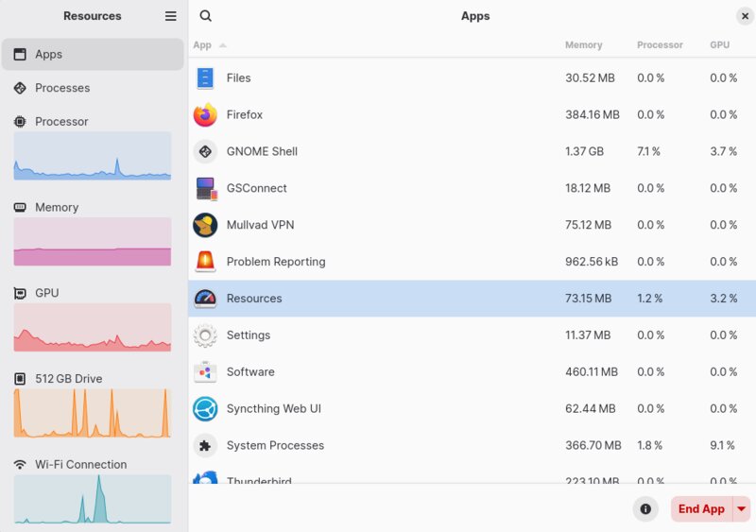
Task: Show app information via info button
Action: coord(645,508)
